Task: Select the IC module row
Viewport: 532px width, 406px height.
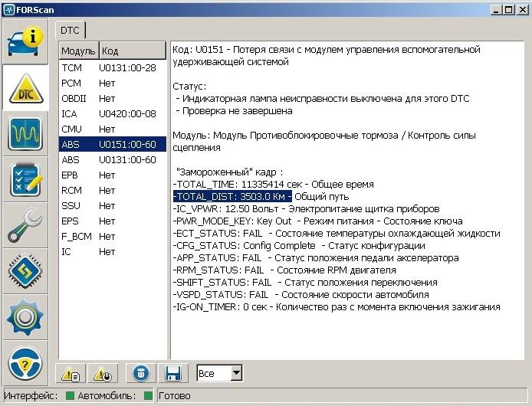Action: [113, 252]
